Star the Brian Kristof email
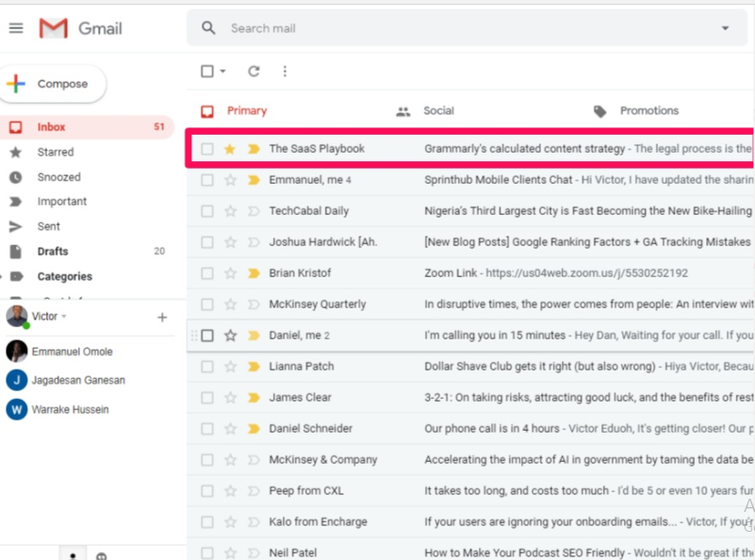This screenshot has height=560, width=755. (x=230, y=273)
